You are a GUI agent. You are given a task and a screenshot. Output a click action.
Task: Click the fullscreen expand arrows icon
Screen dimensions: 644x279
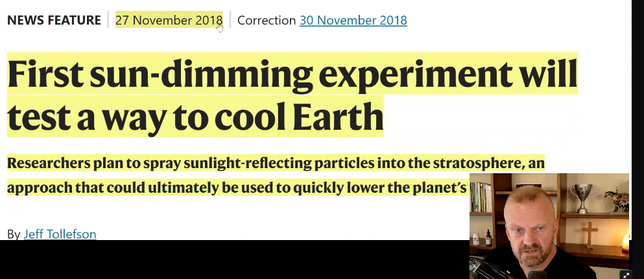[626, 274]
